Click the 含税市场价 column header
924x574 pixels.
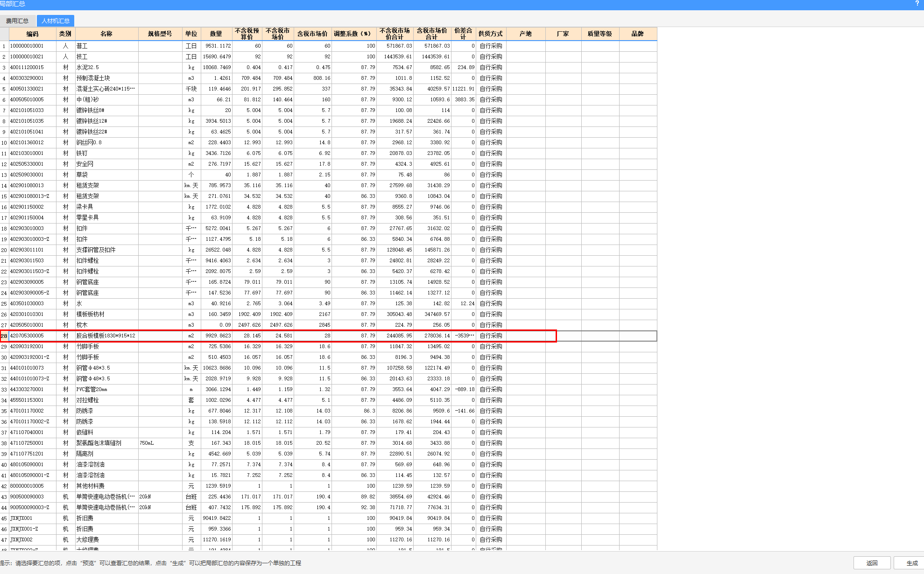click(312, 34)
